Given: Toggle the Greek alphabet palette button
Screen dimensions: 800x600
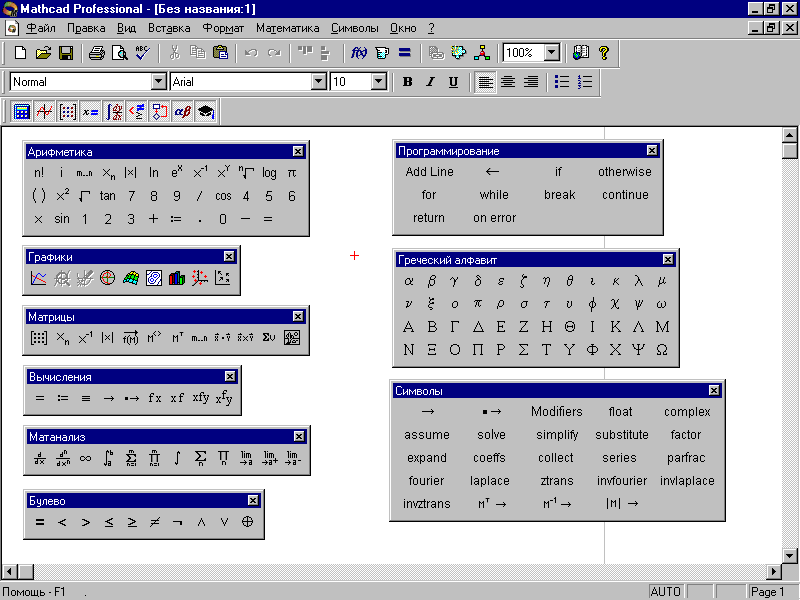Looking at the screenshot, I should (x=182, y=112).
